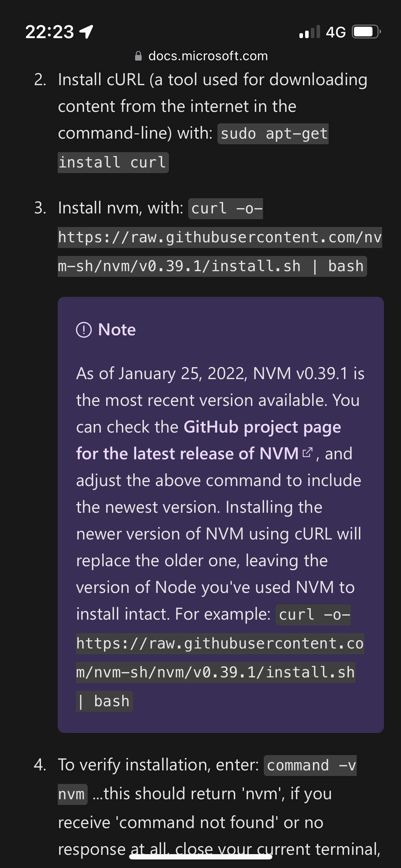Select the nvm install curl command in step 3
Viewport: 401px width, 868px height.
tap(214, 237)
